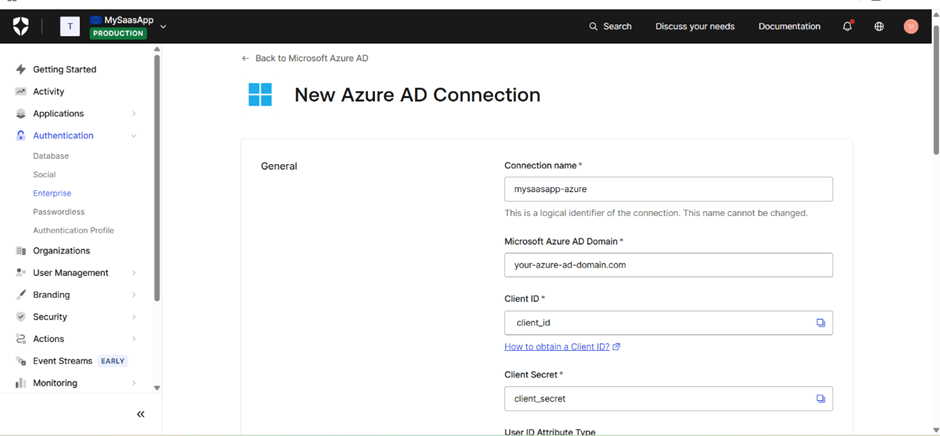The height and width of the screenshot is (436, 940).
Task: Open the user avatar menu
Action: point(910,27)
